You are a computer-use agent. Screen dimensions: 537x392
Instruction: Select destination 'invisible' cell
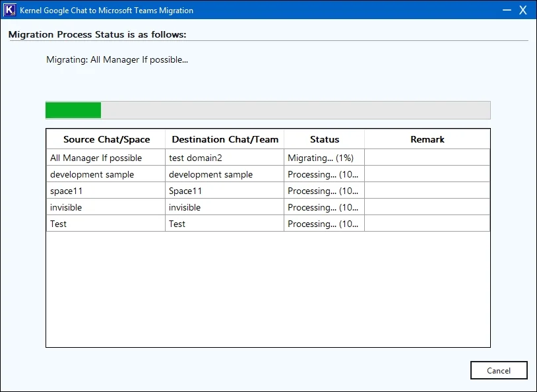[225, 207]
